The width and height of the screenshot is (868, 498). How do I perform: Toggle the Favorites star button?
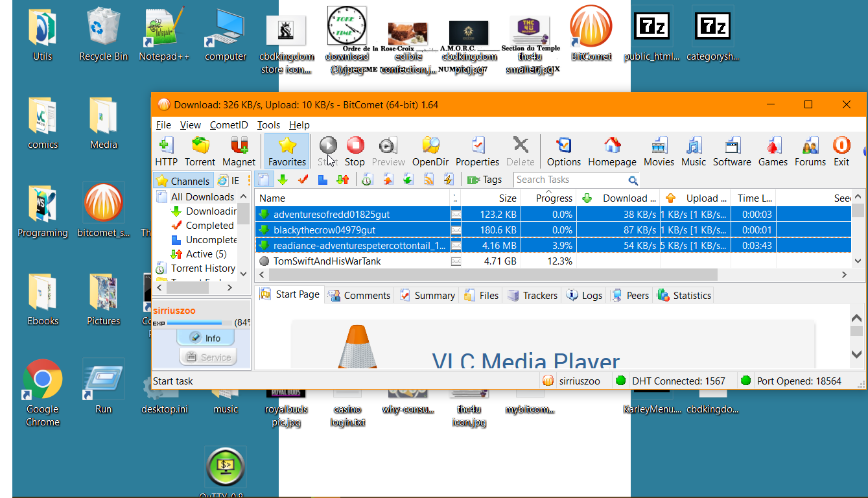tap(287, 151)
